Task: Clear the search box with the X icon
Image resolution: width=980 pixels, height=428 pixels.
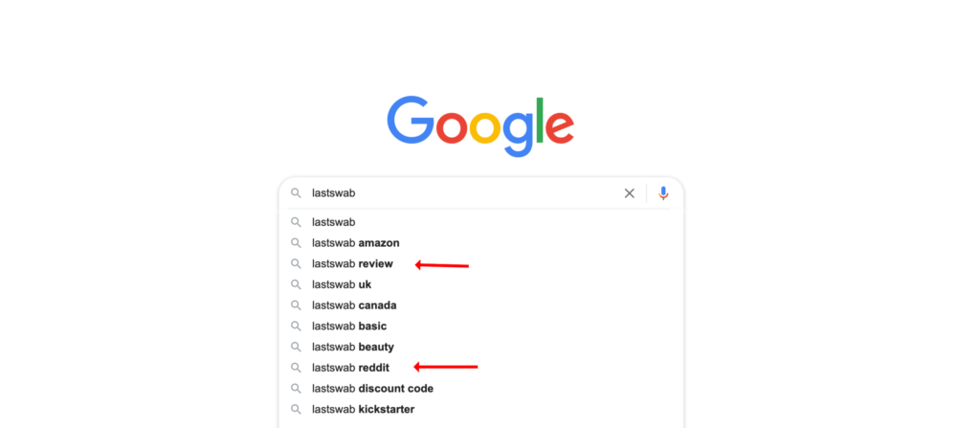Action: 629,193
